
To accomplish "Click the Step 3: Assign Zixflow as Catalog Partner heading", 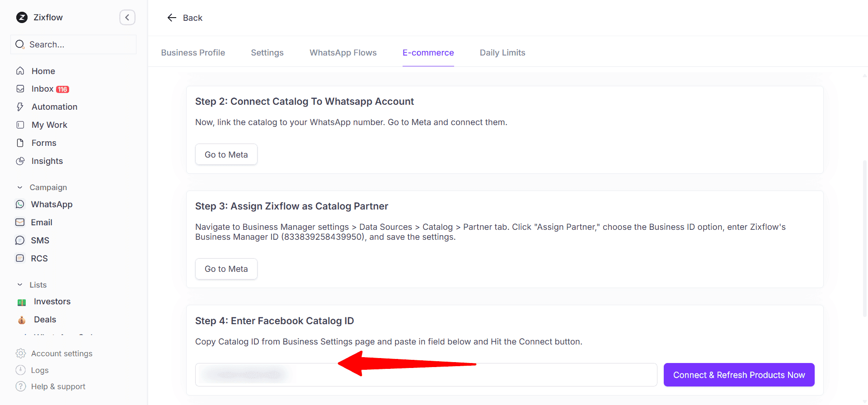I will click(x=291, y=206).
